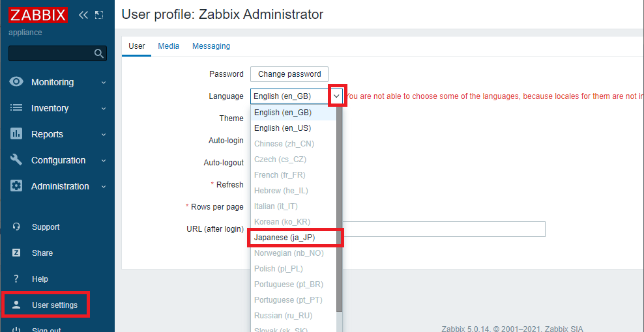This screenshot has height=332, width=644.
Task: Switch to the Messaging tab
Action: [x=211, y=46]
